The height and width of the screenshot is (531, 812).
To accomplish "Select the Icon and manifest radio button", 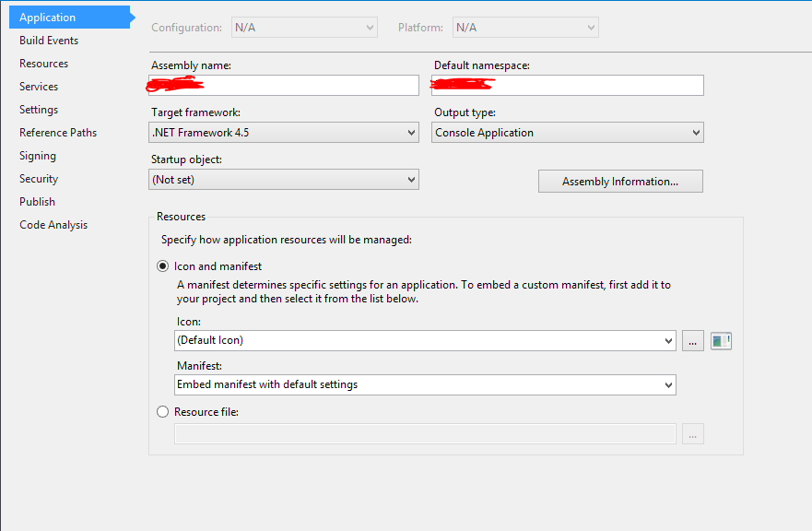I will [163, 266].
